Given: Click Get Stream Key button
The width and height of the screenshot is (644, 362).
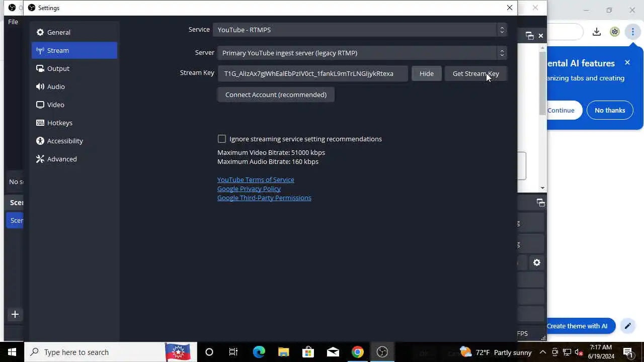Looking at the screenshot, I should point(475,73).
